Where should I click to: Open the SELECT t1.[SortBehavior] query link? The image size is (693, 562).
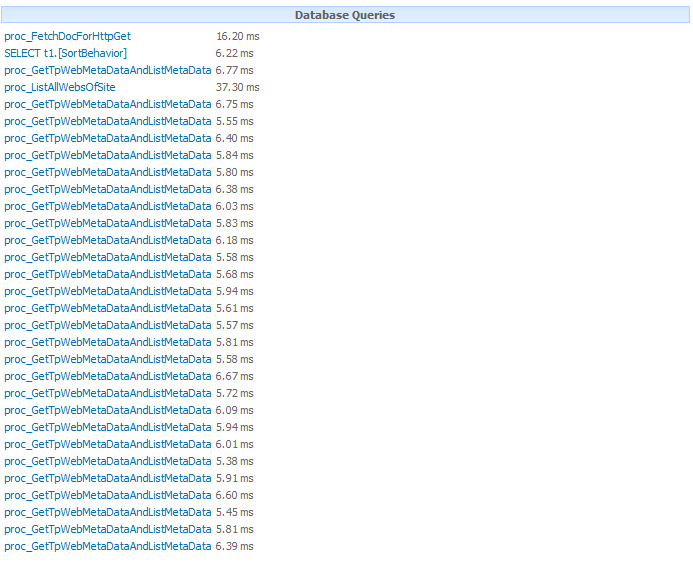pyautogui.click(x=65, y=53)
